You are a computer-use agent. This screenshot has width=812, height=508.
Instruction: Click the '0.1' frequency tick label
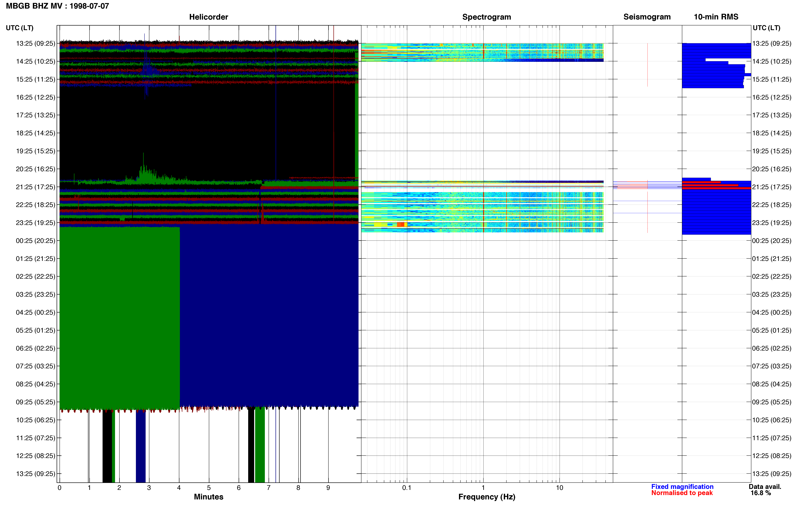click(407, 487)
